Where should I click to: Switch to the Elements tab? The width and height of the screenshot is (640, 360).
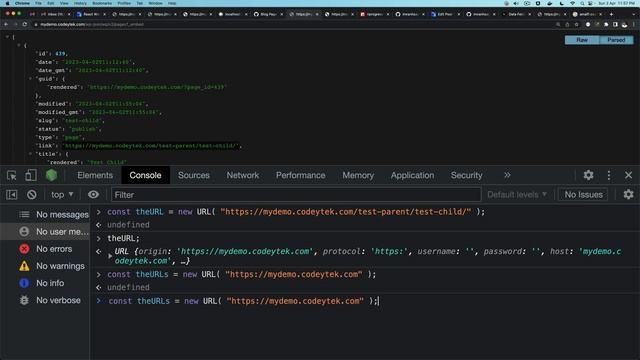pos(95,175)
